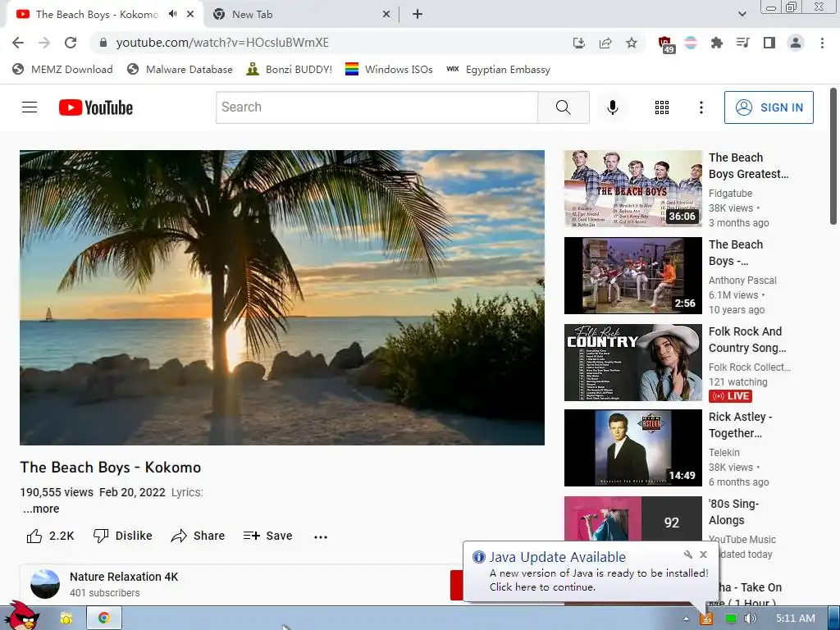The height and width of the screenshot is (630, 840).
Task: Click in the YouTube search field
Action: tap(377, 107)
